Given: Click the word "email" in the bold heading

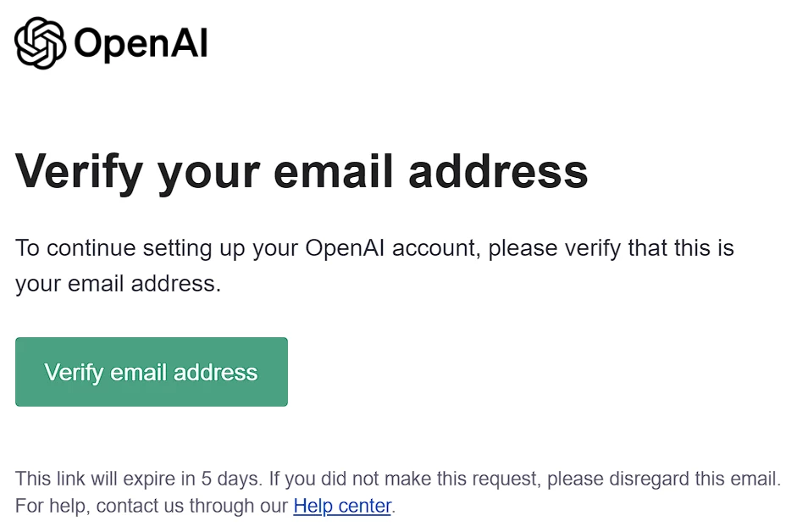Looking at the screenshot, I should [333, 171].
